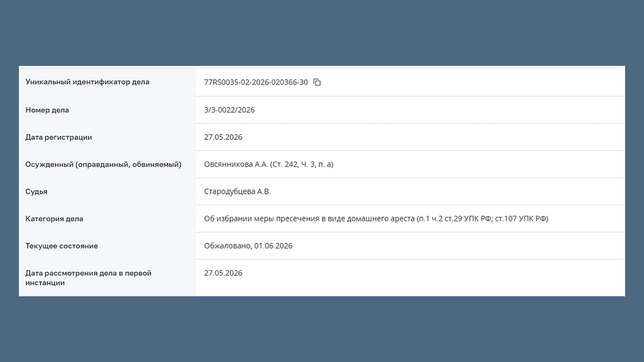644x362 pixels.
Task: Click the п.1 ч.2 ст.29 УПК РФ reference
Action: click(455, 219)
